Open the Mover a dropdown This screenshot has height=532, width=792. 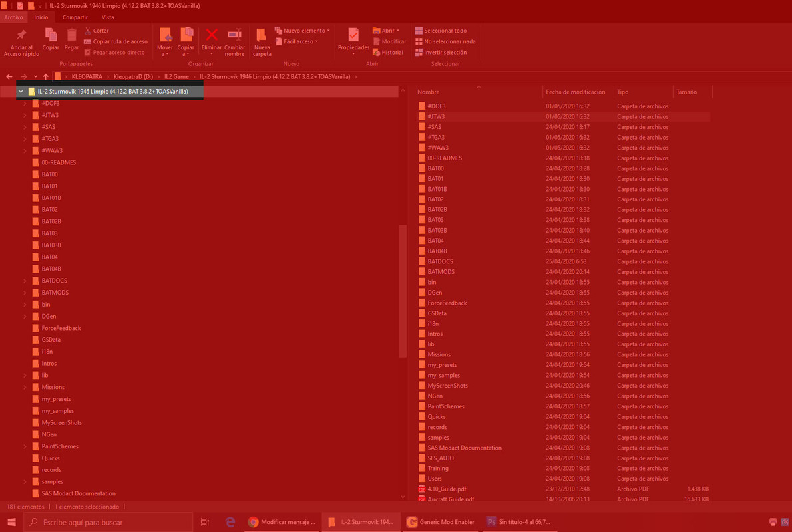click(x=165, y=51)
